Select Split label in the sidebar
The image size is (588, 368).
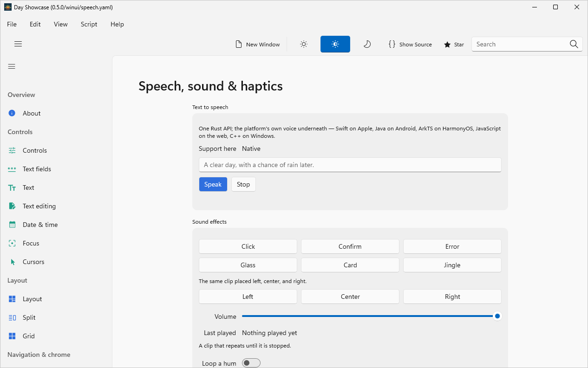(29, 317)
